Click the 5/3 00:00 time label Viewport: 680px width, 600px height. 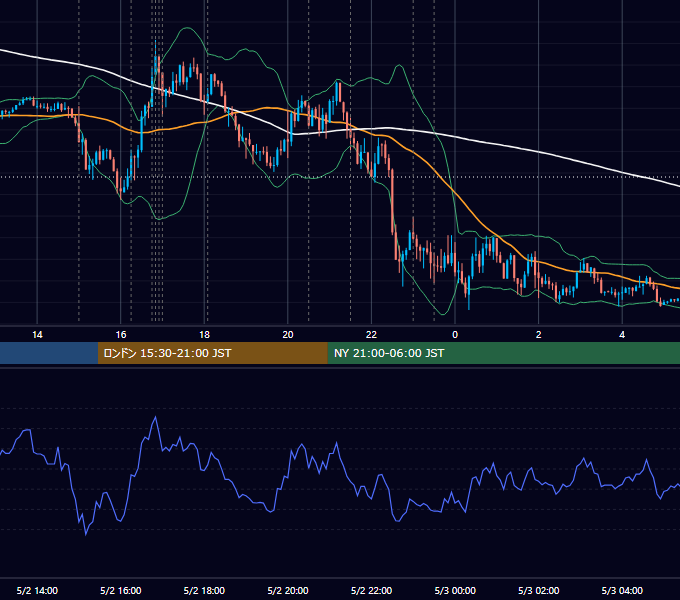(x=455, y=590)
